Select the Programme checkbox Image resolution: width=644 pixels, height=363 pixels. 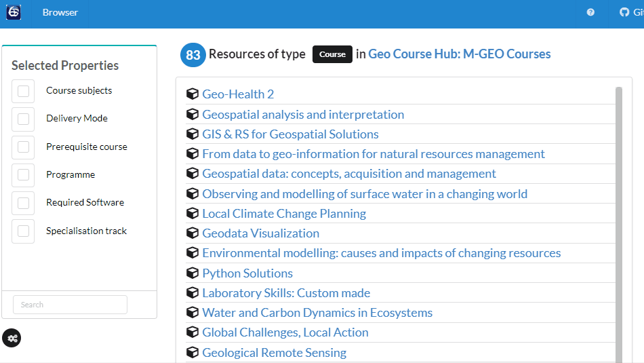(23, 175)
